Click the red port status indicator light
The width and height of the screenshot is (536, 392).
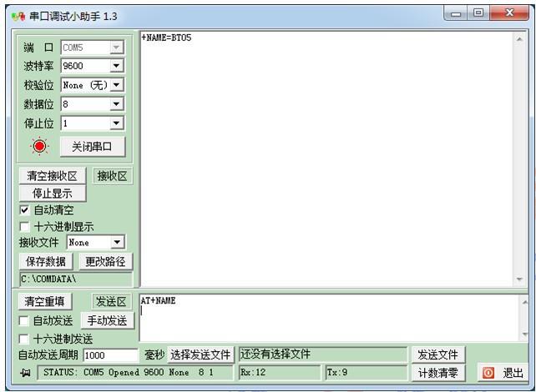tap(39, 146)
